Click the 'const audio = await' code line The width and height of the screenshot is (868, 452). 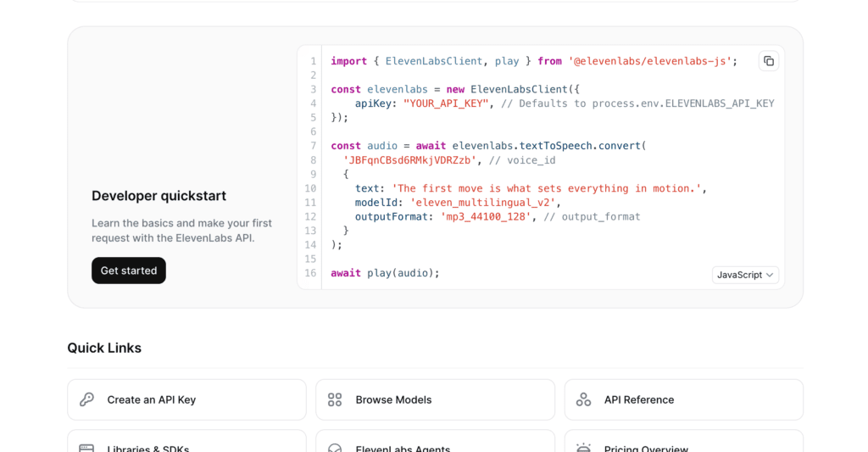click(x=489, y=146)
